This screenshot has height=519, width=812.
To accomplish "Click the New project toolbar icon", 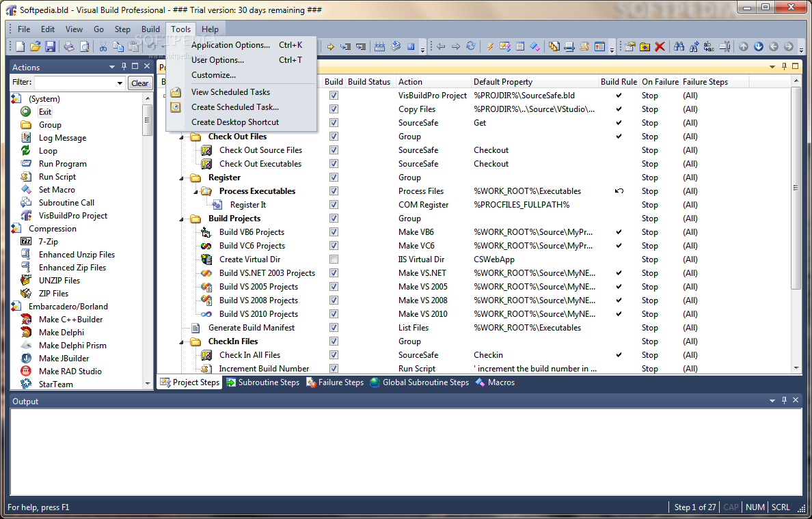I will coord(20,46).
